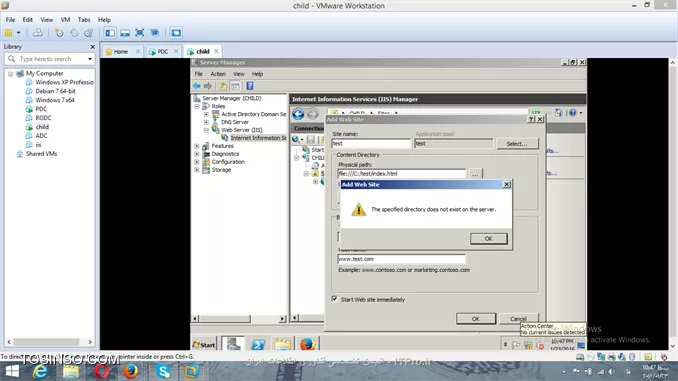Toggle the library sidebar view icon
Viewport: 678px width, 381px height.
[110, 32]
